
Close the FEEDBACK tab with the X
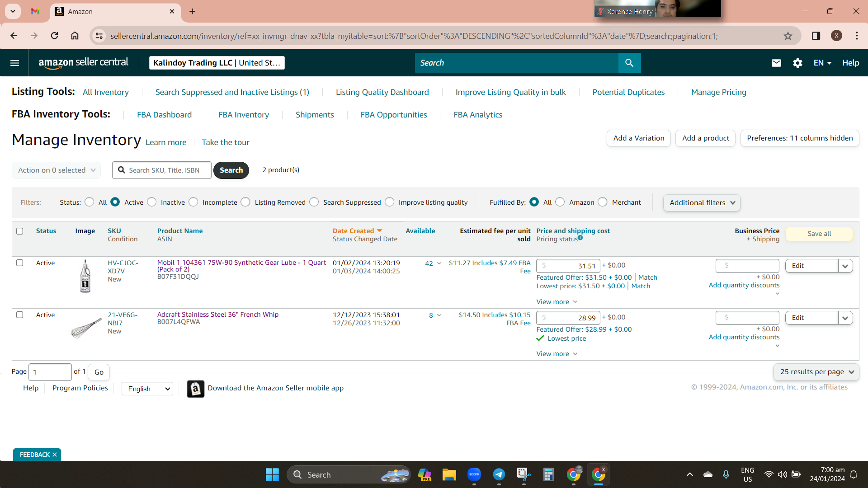click(x=55, y=455)
